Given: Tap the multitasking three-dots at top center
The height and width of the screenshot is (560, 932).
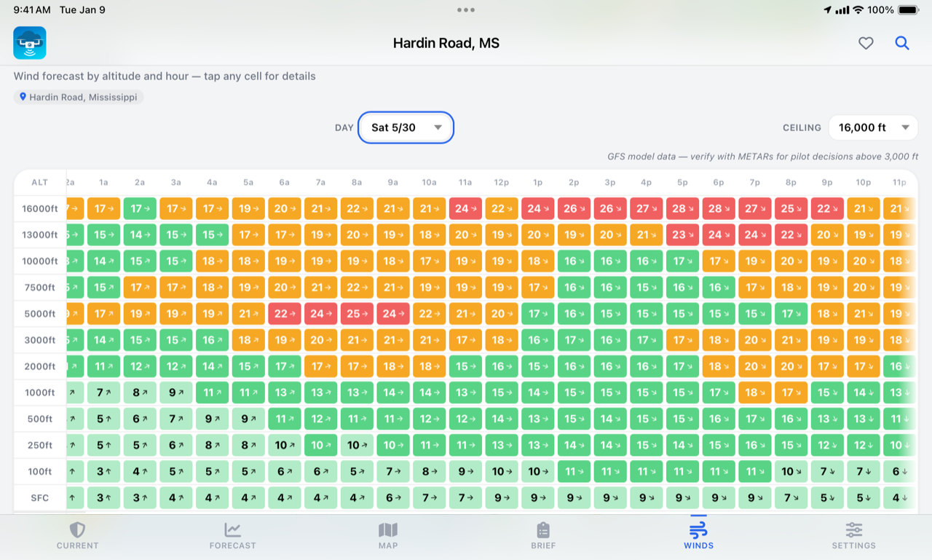Looking at the screenshot, I should (x=466, y=10).
